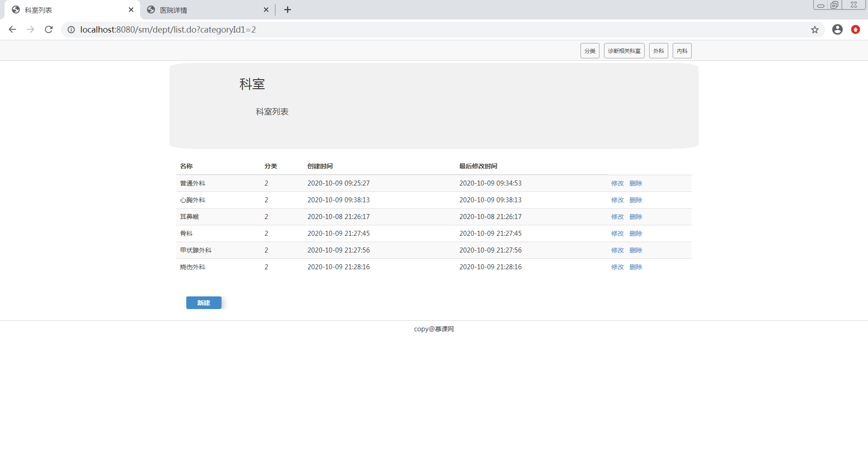Click the browser forward arrow
This screenshot has height=467, width=868.
pos(31,29)
